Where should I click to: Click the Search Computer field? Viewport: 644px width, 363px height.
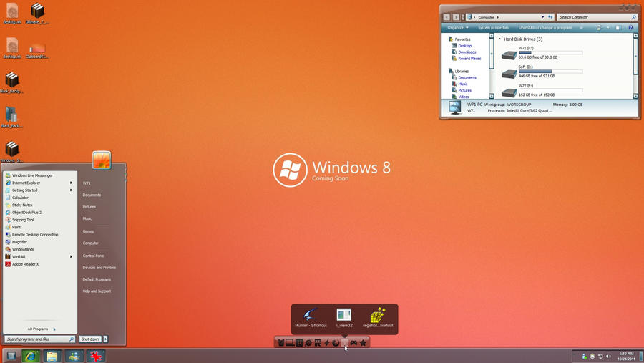tap(597, 17)
